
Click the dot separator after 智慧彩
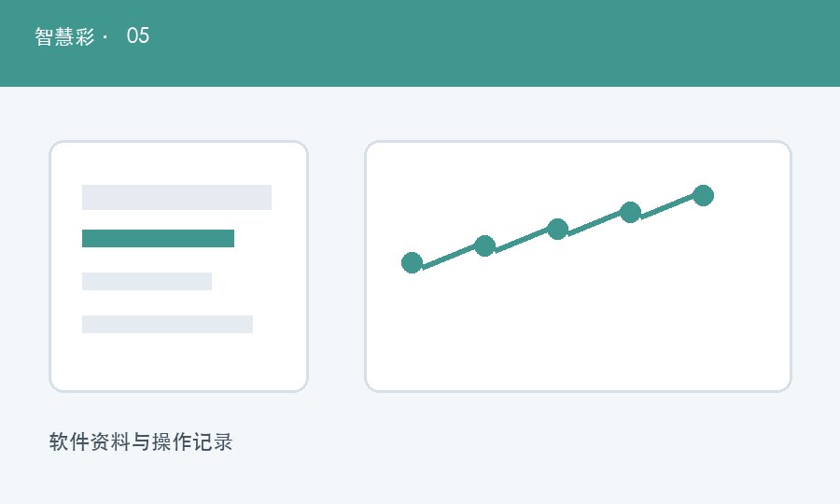click(105, 37)
